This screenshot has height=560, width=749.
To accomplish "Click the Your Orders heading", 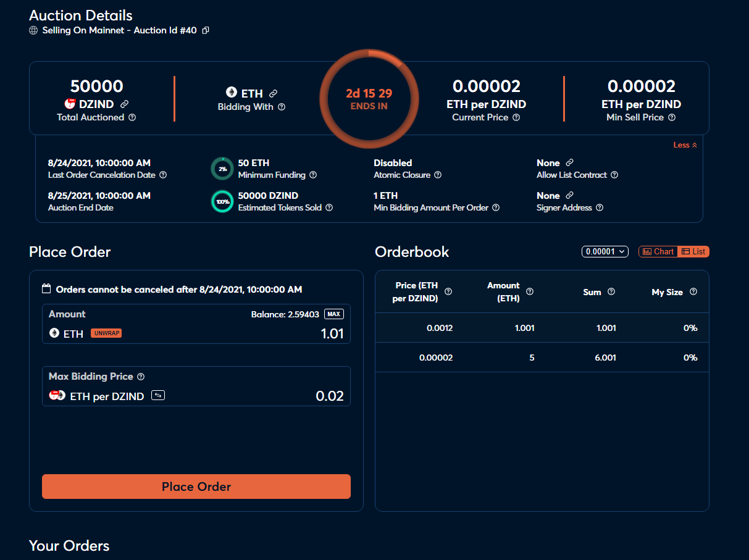I will pyautogui.click(x=69, y=546).
